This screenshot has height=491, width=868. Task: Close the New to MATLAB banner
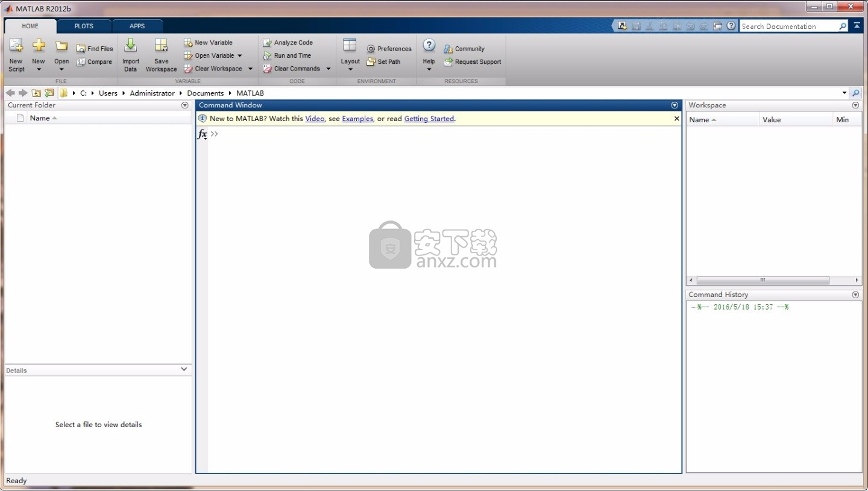[676, 119]
